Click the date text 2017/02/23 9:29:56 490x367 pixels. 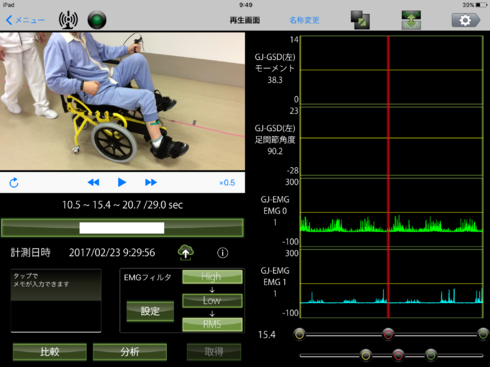(x=112, y=253)
